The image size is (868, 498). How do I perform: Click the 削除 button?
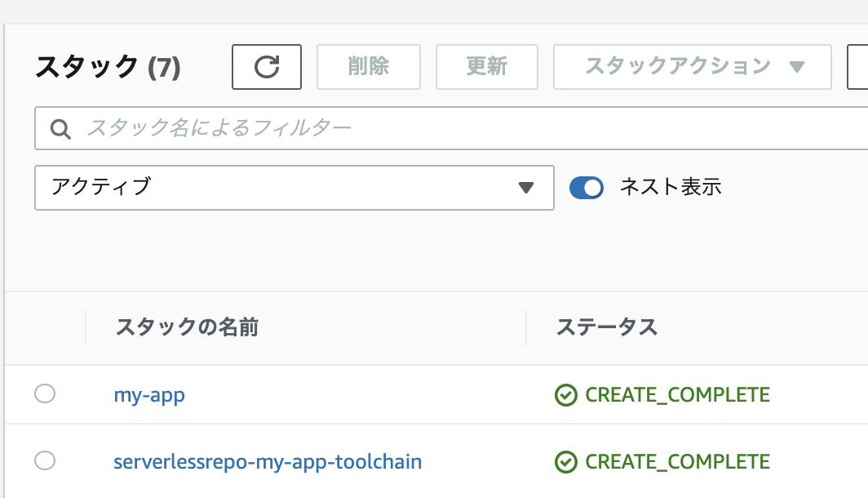click(368, 67)
